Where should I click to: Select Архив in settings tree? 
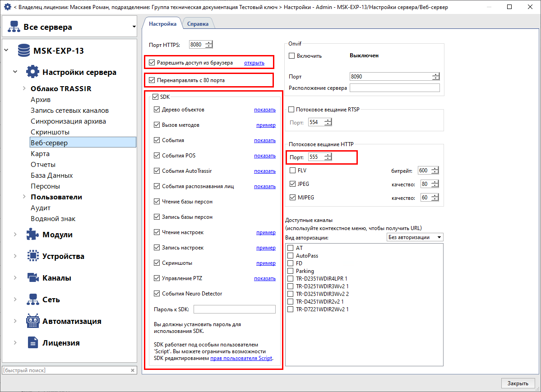click(x=41, y=100)
